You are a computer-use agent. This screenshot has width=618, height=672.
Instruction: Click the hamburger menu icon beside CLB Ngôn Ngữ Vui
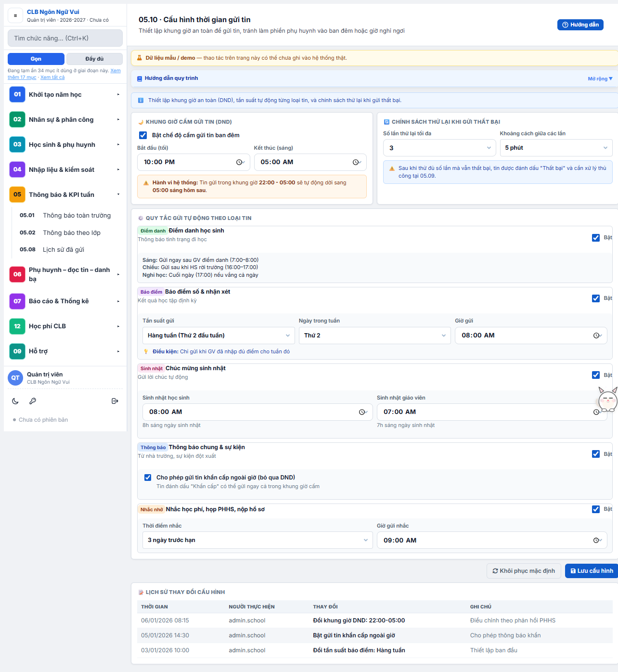click(15, 16)
